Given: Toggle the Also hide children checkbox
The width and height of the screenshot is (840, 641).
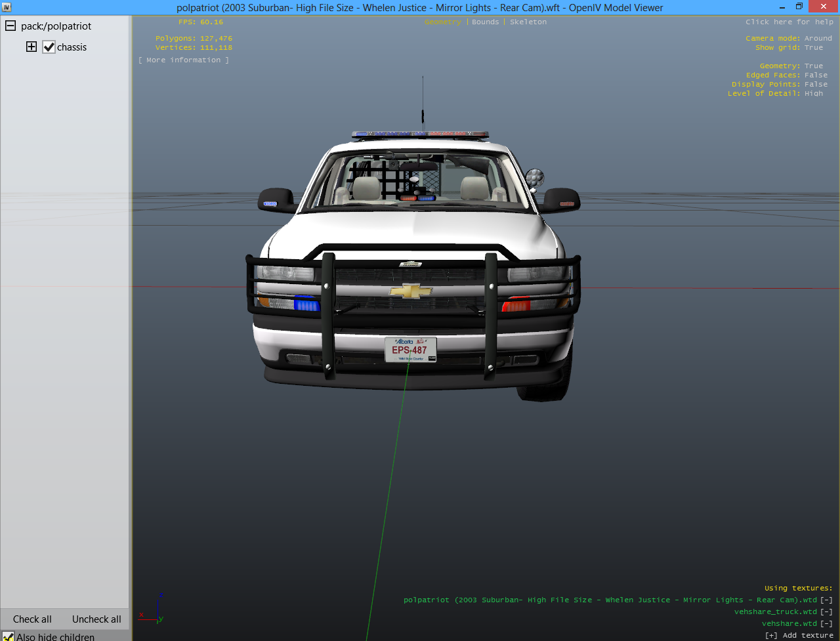Looking at the screenshot, I should pos(8,636).
